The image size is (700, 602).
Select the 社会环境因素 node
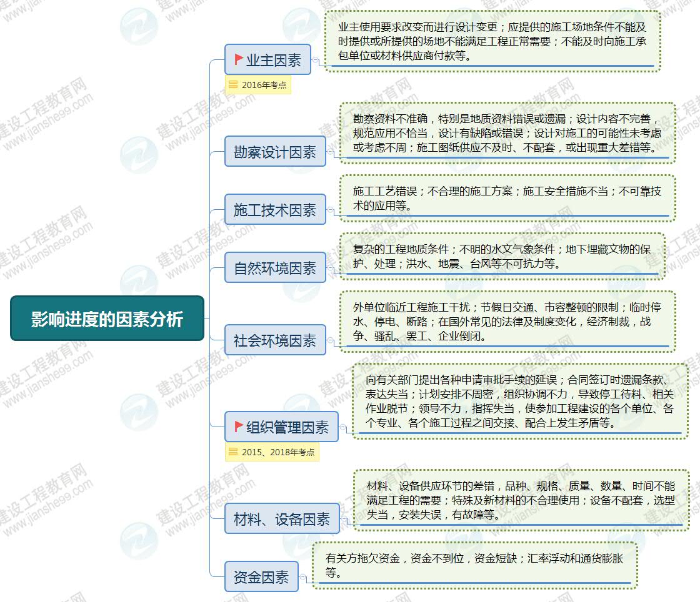click(275, 340)
